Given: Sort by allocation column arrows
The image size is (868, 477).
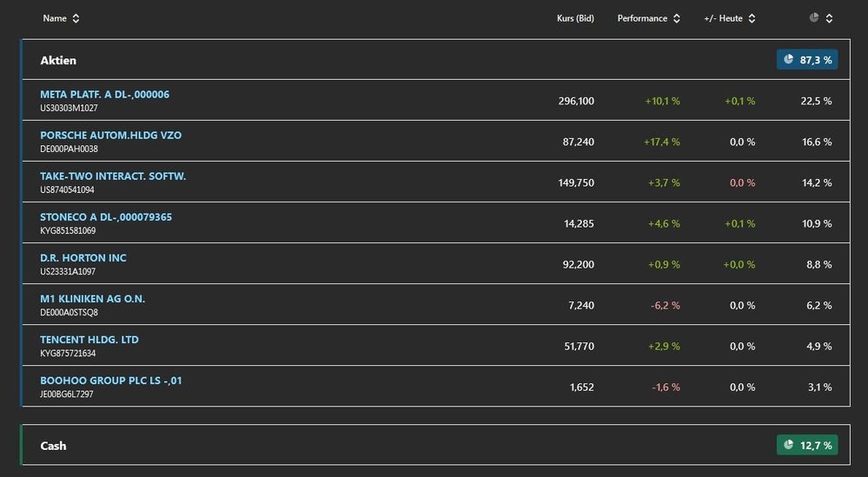Looking at the screenshot, I should tap(829, 18).
